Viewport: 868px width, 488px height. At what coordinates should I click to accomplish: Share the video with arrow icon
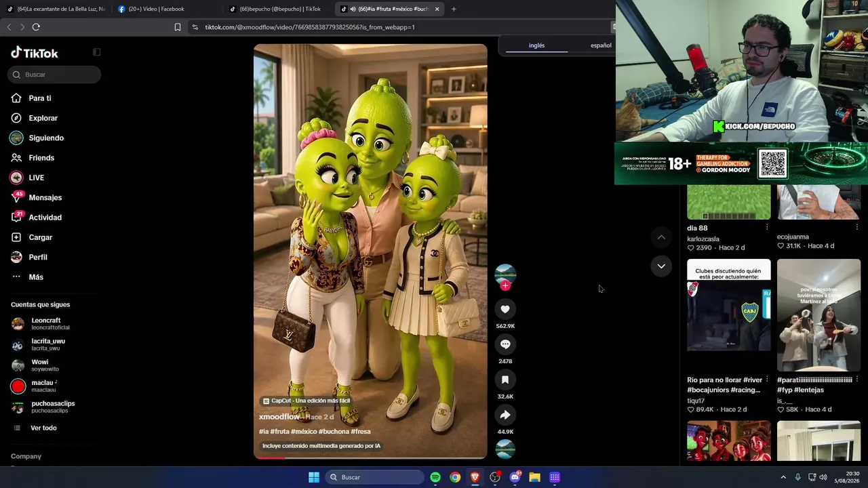pyautogui.click(x=505, y=415)
